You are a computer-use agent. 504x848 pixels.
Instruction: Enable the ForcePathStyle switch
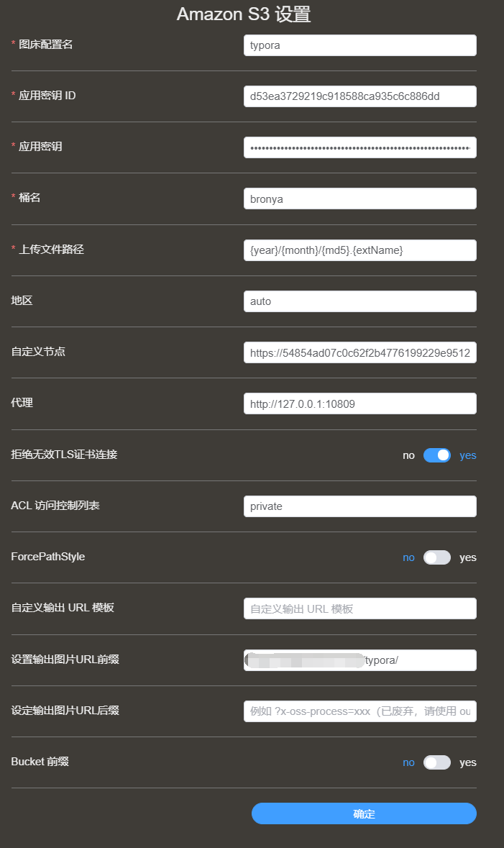pyautogui.click(x=437, y=557)
